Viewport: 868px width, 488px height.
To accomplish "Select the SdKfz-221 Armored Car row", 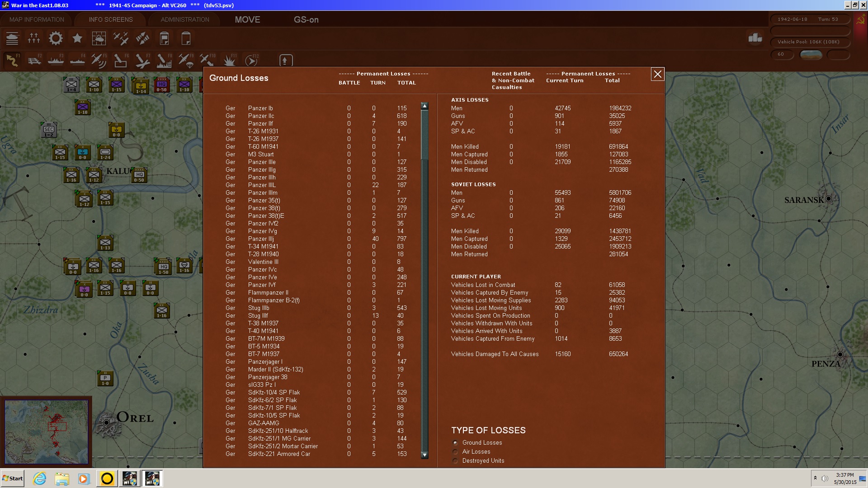I will click(x=316, y=454).
